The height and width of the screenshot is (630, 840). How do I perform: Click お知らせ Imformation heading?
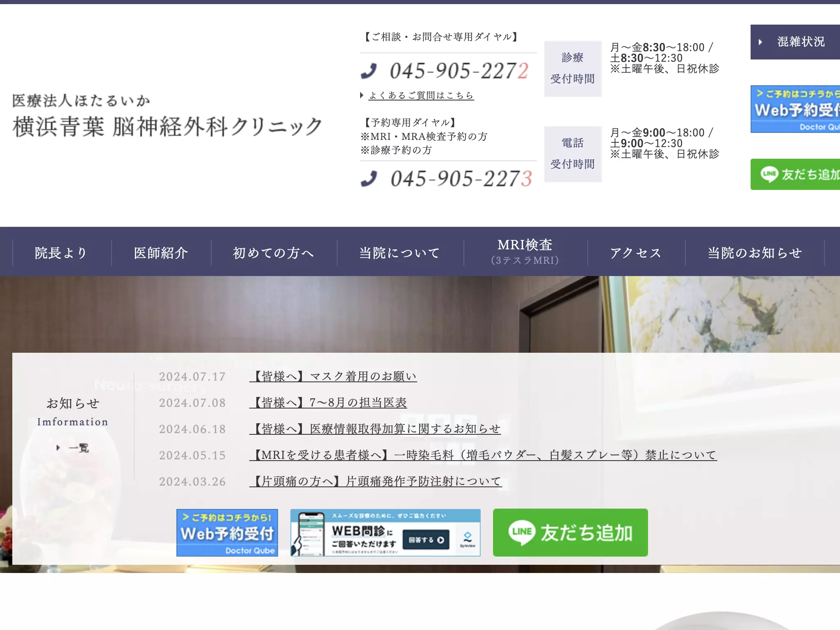[x=73, y=411]
